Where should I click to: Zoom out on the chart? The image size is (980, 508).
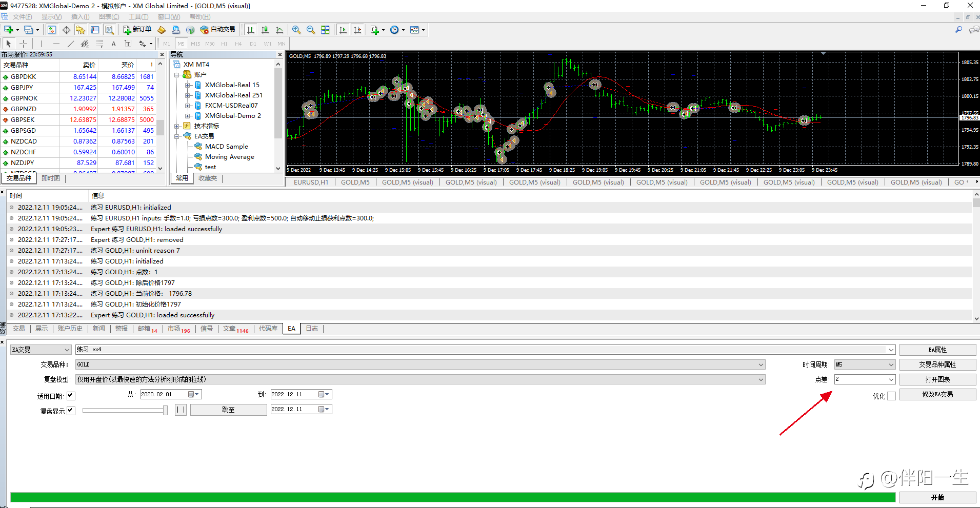tap(311, 30)
